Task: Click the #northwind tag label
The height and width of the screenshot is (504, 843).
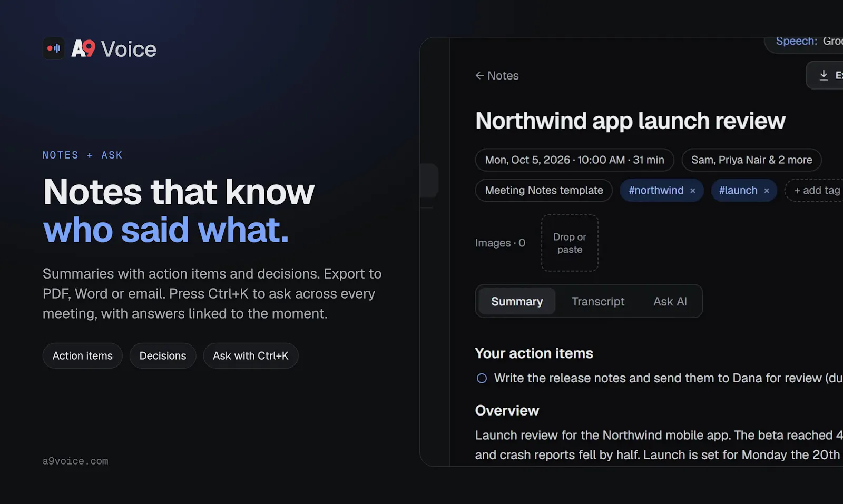Action: point(656,191)
